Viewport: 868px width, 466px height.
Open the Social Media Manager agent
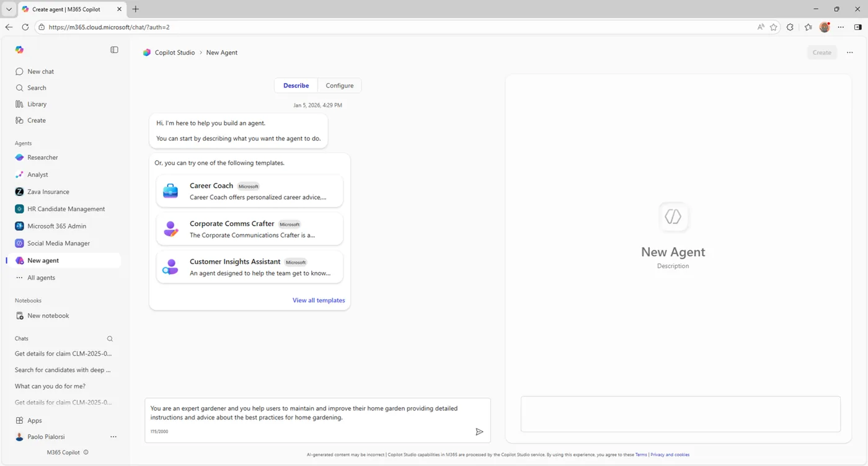point(58,244)
